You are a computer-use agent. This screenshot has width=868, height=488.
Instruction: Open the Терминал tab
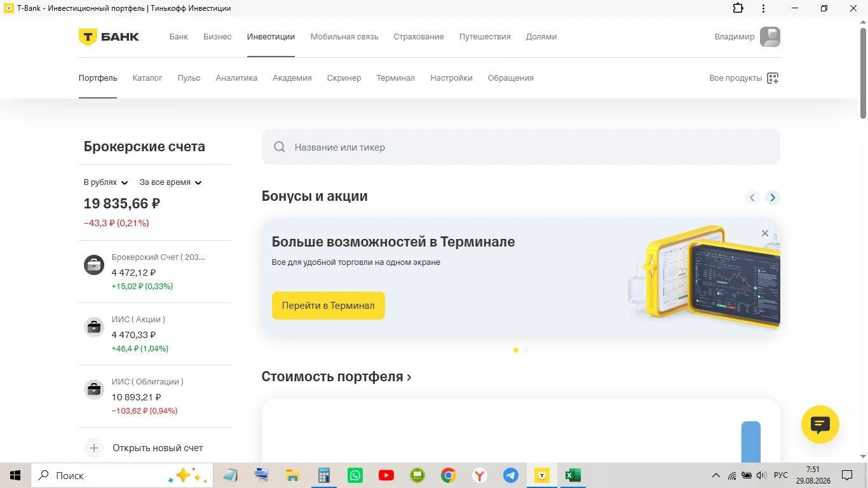tap(395, 78)
